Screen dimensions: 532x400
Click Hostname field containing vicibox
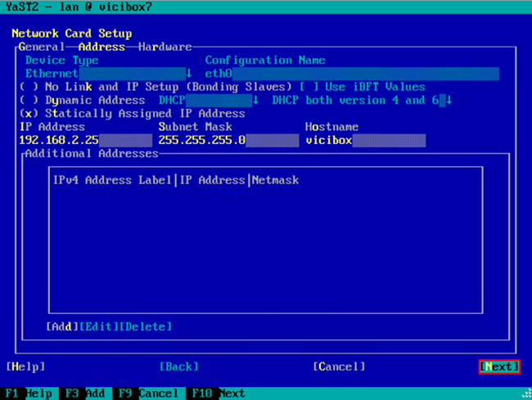(x=365, y=140)
